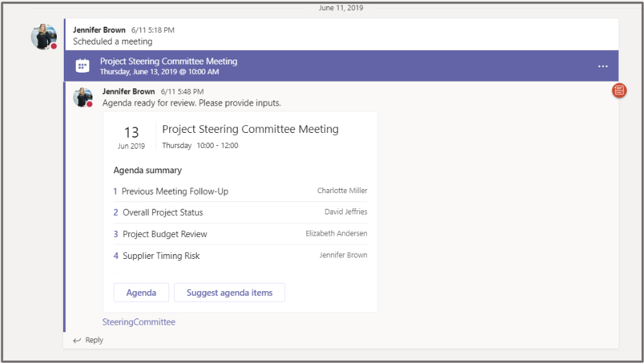This screenshot has width=644, height=363.
Task: Select agenda item Previous Meeting Follow-Up
Action: (175, 192)
